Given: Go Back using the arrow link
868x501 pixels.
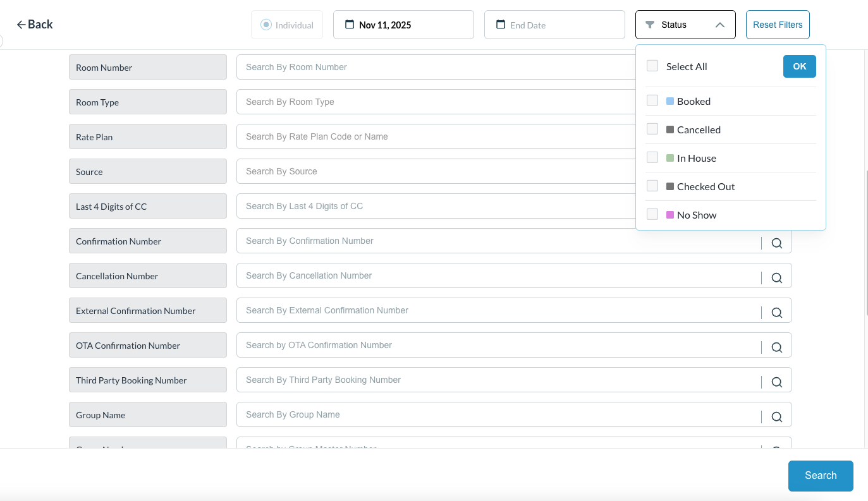Looking at the screenshot, I should (34, 25).
